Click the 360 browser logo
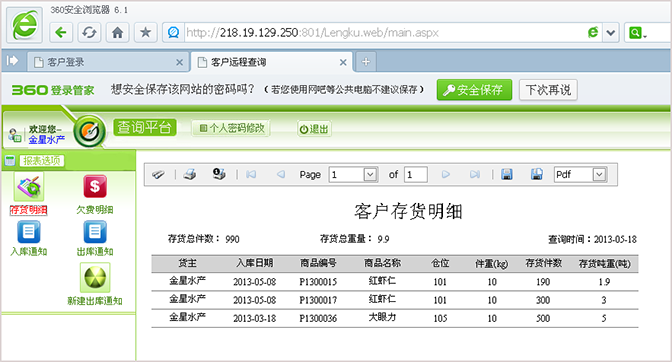 point(25,25)
